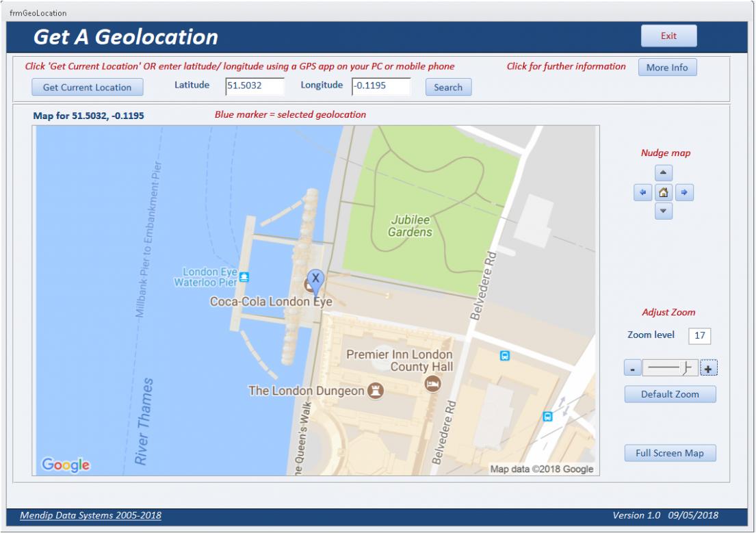Nudge the map to the right
Screen dimensions: 756x533
click(x=684, y=192)
